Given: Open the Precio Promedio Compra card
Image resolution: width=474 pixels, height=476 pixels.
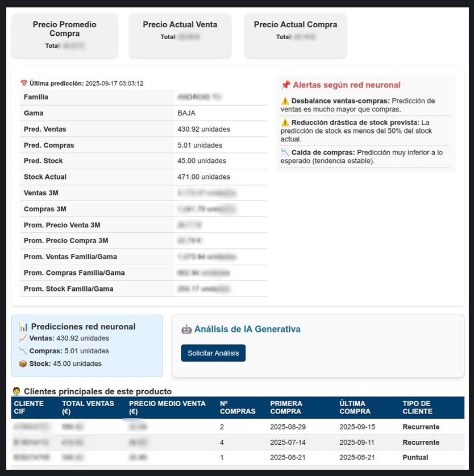Looking at the screenshot, I should coord(64,36).
